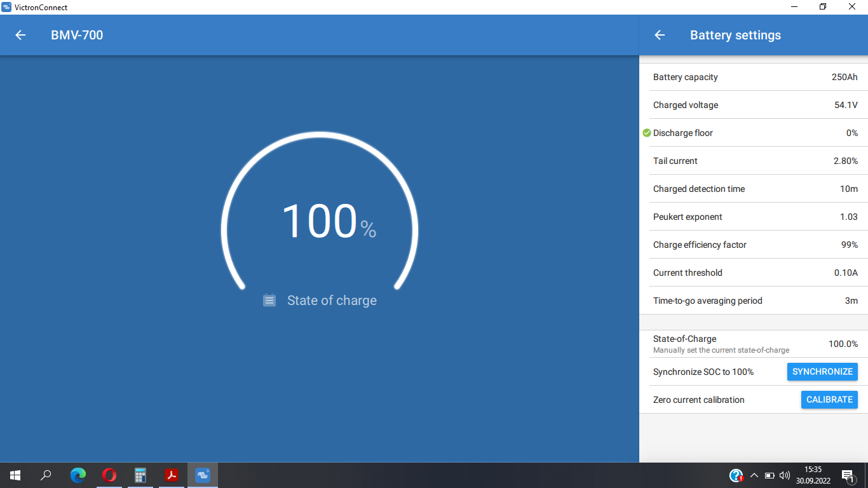Open Charge efficiency factor setting

point(755,245)
